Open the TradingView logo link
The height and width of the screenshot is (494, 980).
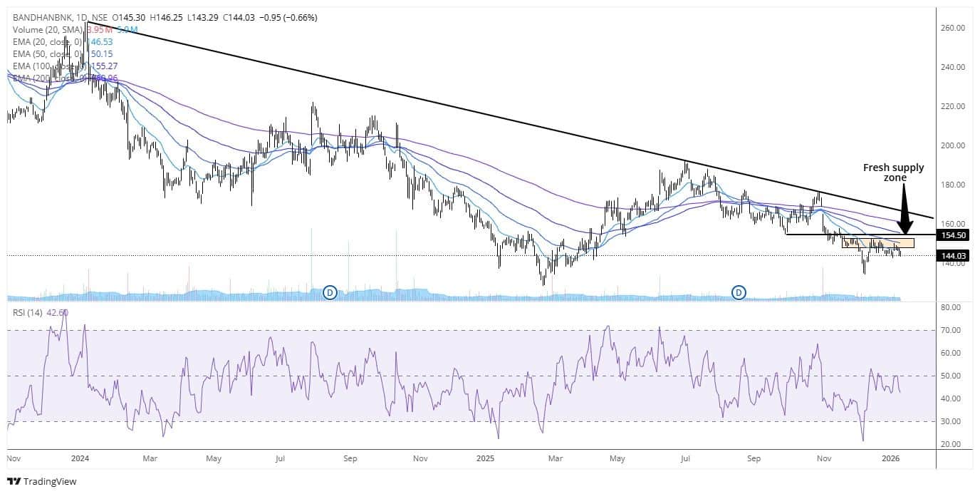(x=41, y=481)
